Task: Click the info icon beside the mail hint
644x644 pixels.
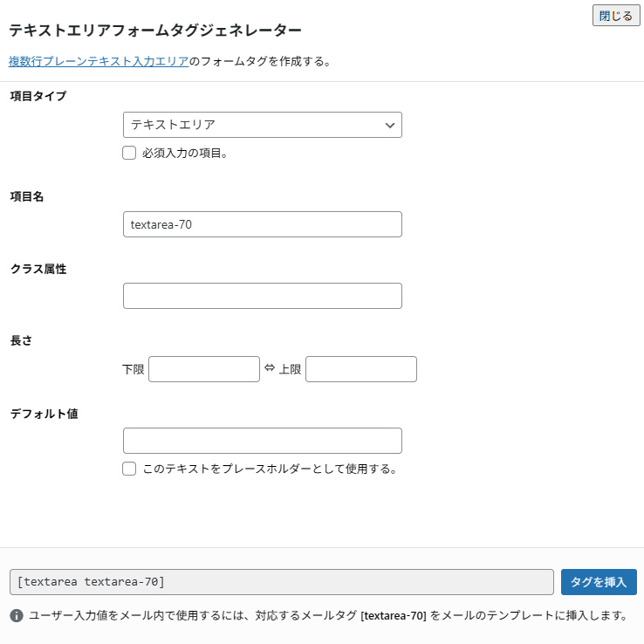Action: [17, 616]
